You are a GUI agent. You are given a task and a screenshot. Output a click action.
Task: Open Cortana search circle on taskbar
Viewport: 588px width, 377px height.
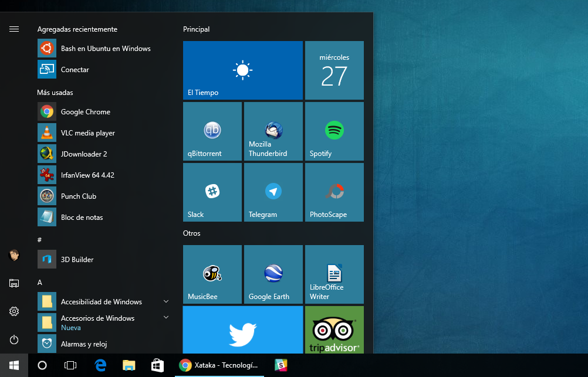pos(42,365)
